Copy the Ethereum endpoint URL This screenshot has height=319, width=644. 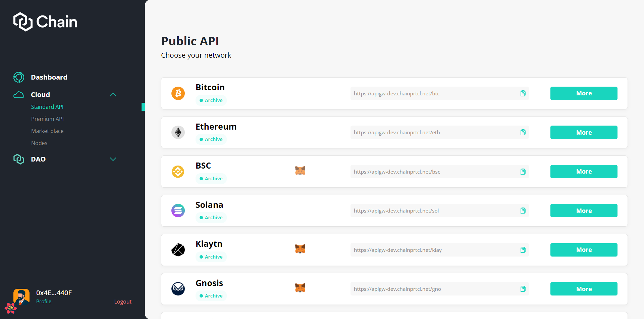tap(523, 133)
